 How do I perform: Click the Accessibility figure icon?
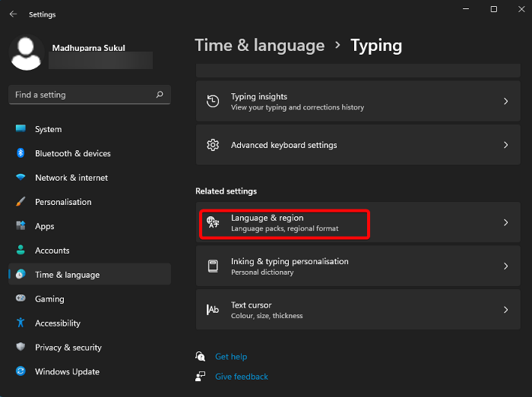coord(21,323)
